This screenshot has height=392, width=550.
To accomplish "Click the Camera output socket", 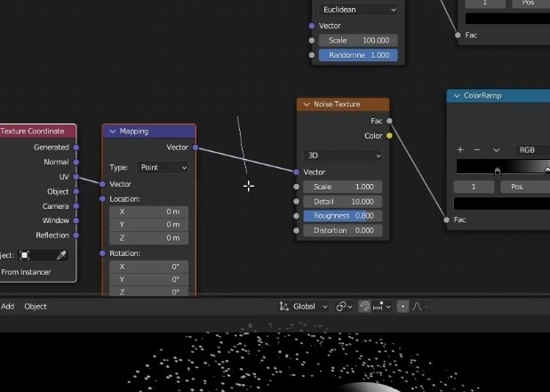I will pyautogui.click(x=76, y=206).
